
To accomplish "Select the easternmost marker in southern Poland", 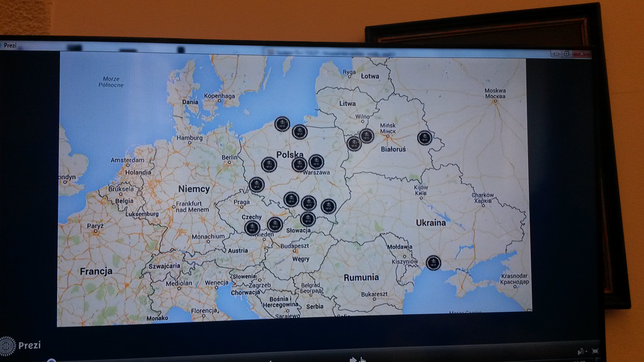I will pyautogui.click(x=328, y=206).
